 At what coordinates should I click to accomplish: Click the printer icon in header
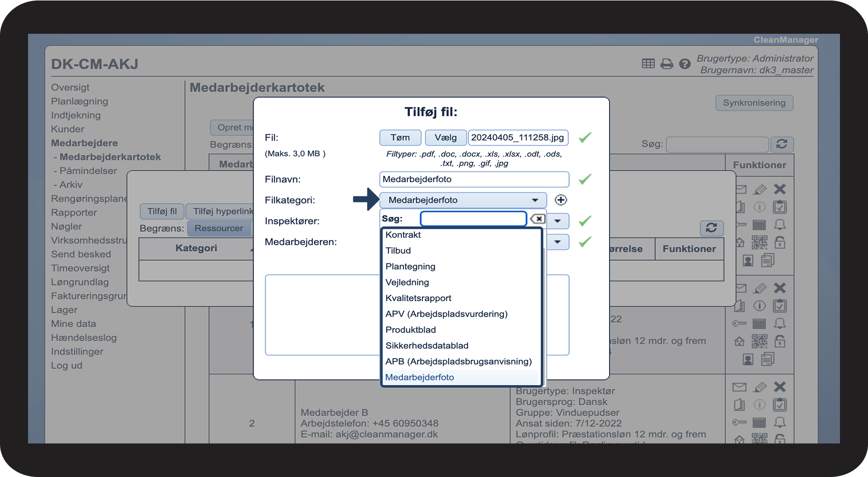tap(667, 64)
